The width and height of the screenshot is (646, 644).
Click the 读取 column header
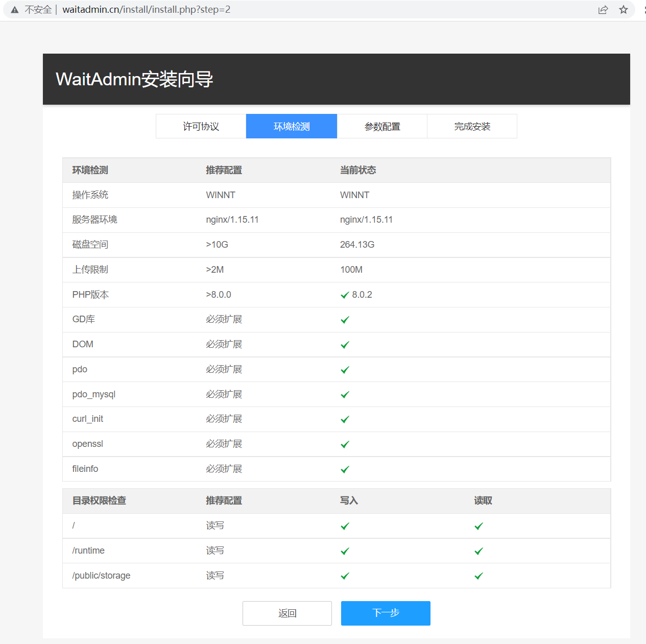[483, 500]
